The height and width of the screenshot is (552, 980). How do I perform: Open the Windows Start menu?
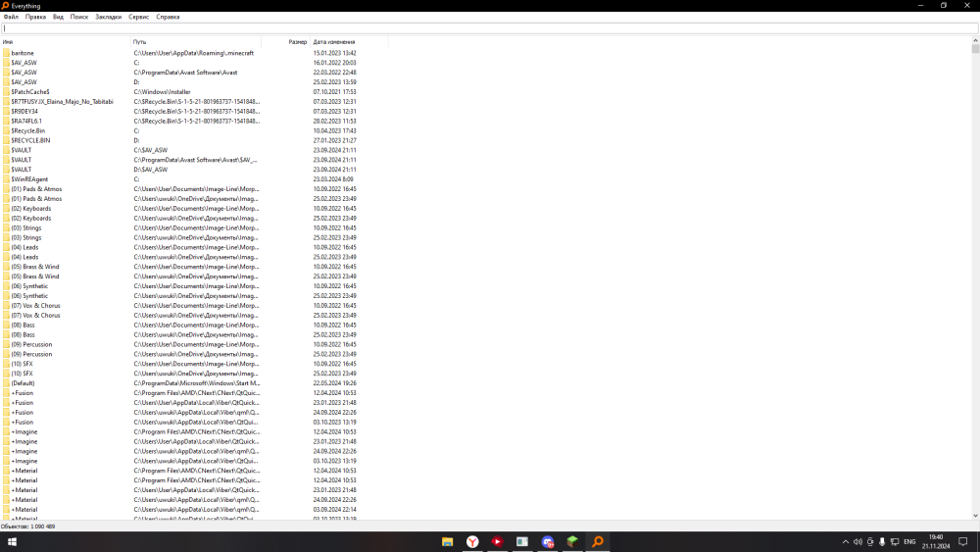point(11,542)
